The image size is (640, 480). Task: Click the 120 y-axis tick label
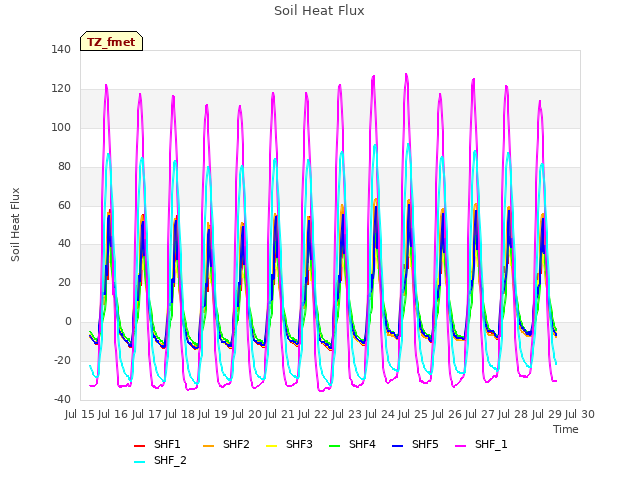61,89
